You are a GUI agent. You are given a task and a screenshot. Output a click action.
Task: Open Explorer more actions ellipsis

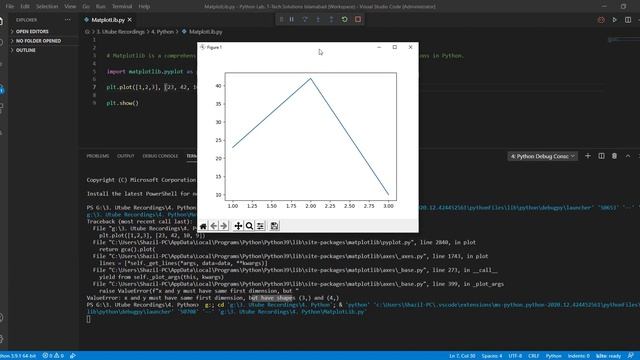[67, 20]
